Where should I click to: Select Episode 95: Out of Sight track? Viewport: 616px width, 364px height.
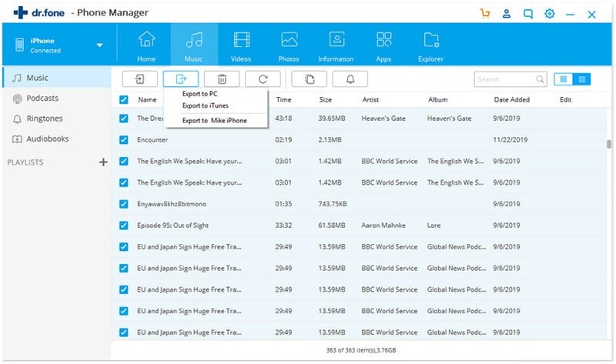(x=172, y=225)
